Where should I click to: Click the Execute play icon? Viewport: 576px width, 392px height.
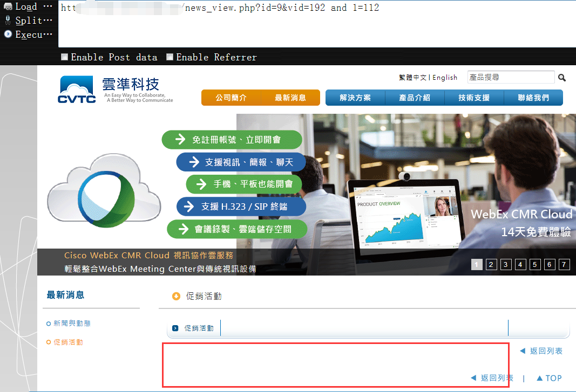(x=8, y=34)
